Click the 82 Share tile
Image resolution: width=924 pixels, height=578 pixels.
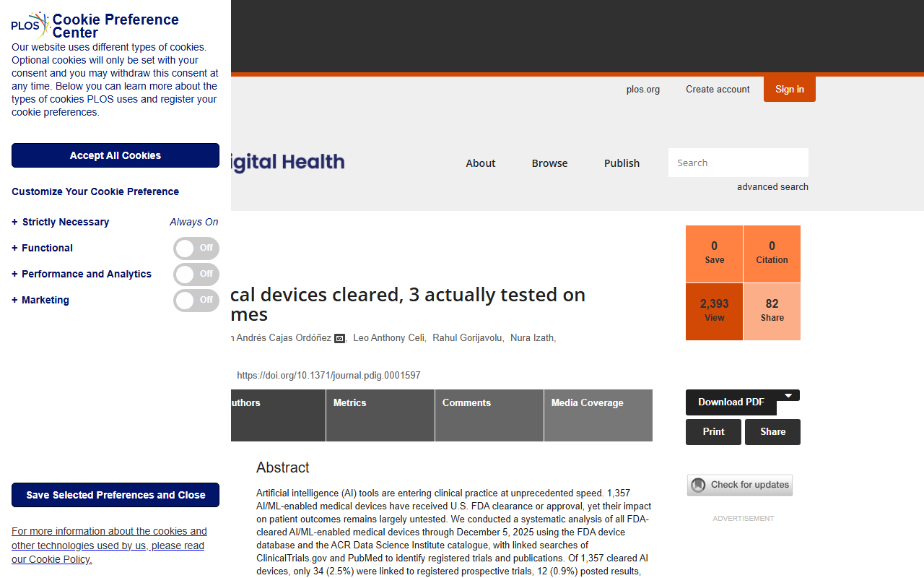point(772,311)
